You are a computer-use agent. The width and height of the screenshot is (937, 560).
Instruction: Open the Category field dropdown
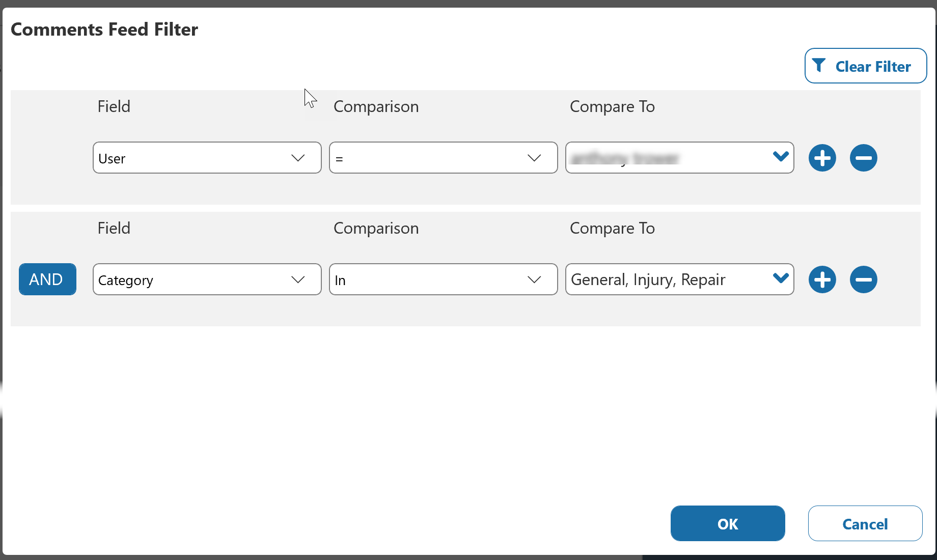207,279
